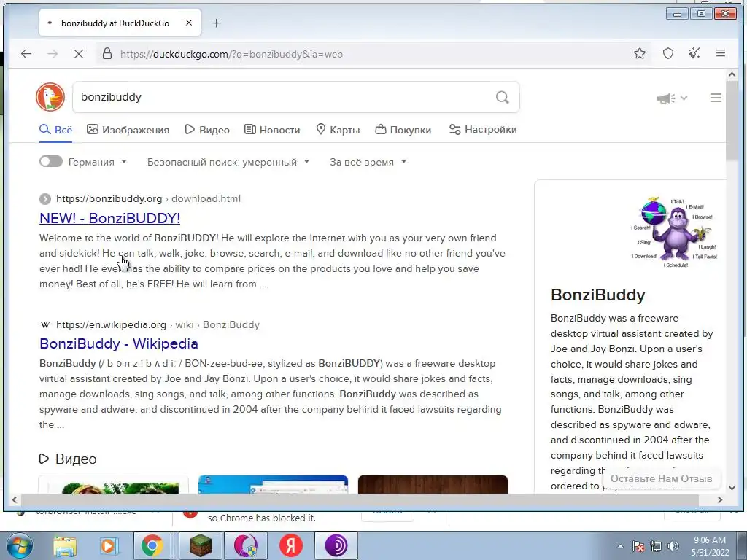This screenshot has height=560, width=747.
Task: Open Настройки search settings
Action: coord(483,130)
